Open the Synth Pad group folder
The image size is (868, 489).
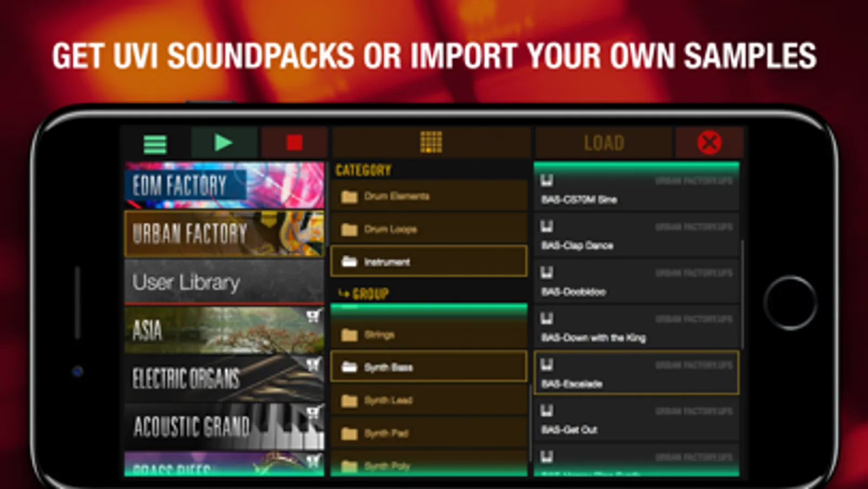(429, 433)
